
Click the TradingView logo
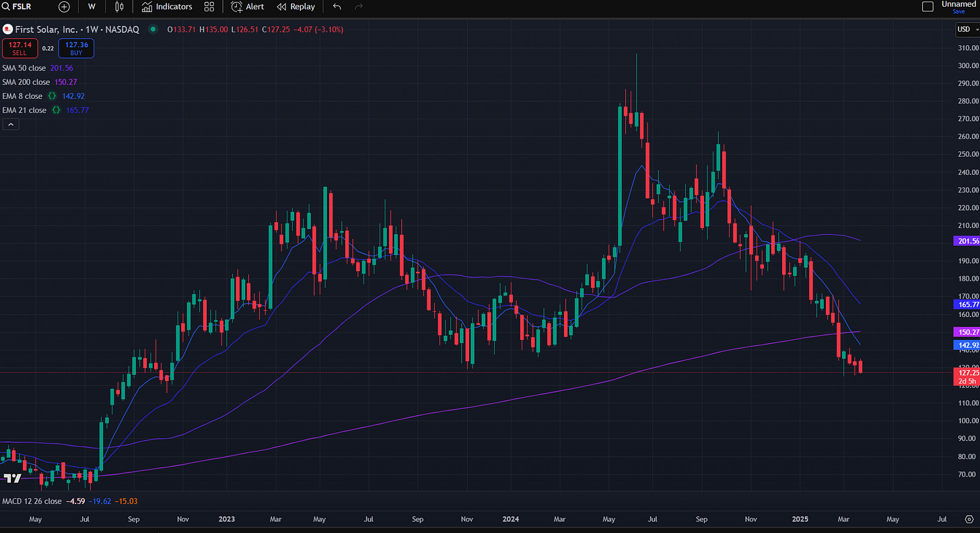pyautogui.click(x=12, y=478)
